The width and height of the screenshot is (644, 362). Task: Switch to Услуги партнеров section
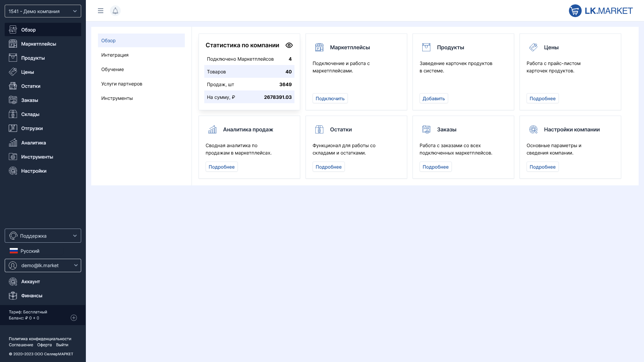[x=121, y=84]
